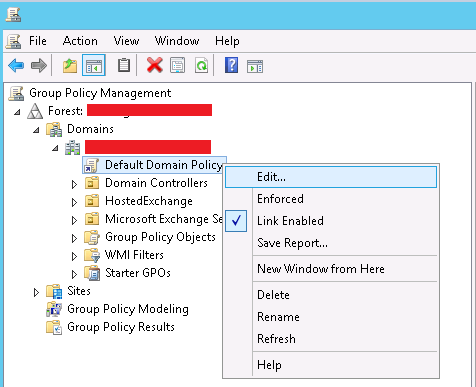Click the red X Delete icon
This screenshot has height=387, width=476.
[x=155, y=65]
